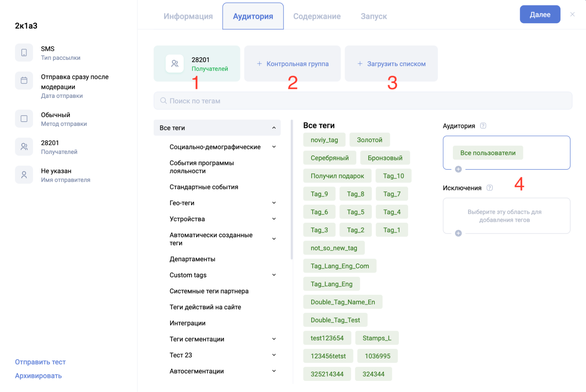Image resolution: width=586 pixels, height=392 pixels.
Task: Click the plus icon under Аудитория box
Action: click(458, 169)
